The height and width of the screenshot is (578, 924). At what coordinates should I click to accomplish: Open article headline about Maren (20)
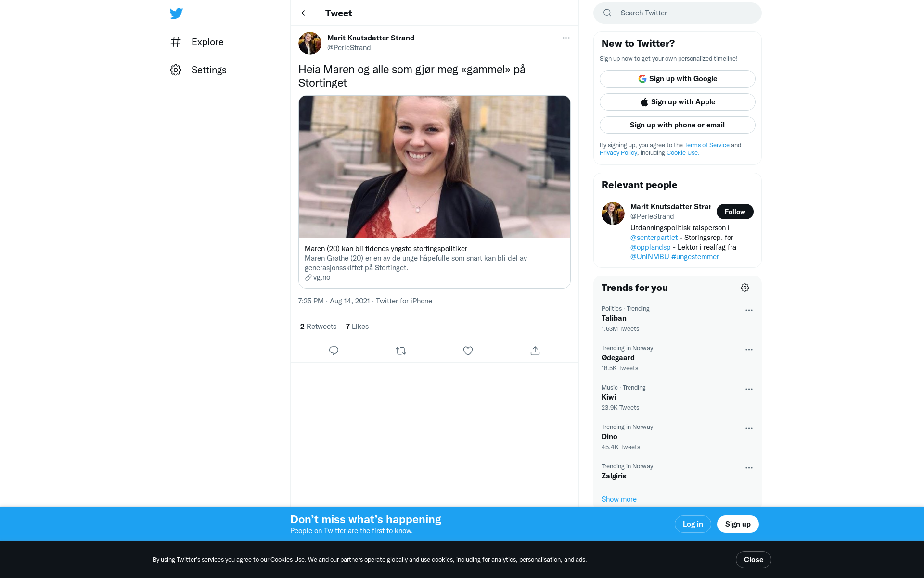click(386, 249)
